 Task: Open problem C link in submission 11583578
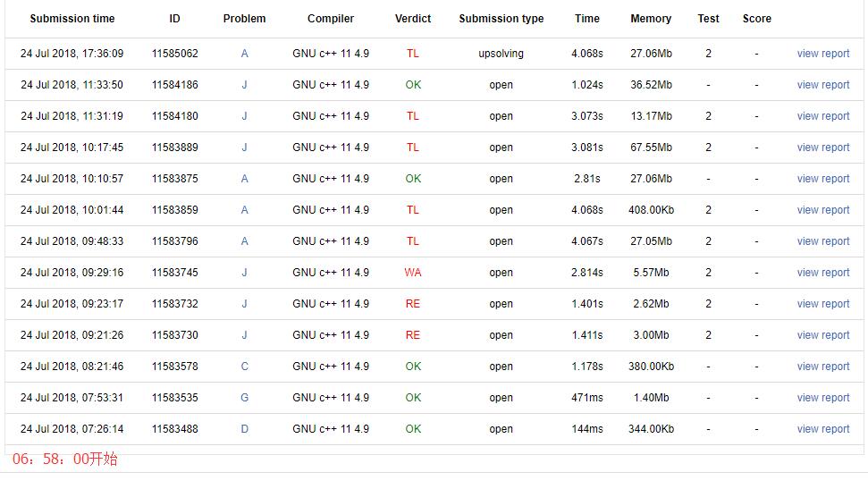click(x=244, y=367)
